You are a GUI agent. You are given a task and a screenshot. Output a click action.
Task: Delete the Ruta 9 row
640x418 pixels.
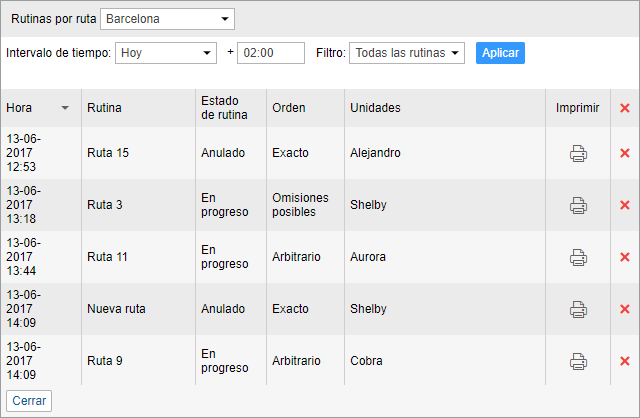(625, 361)
